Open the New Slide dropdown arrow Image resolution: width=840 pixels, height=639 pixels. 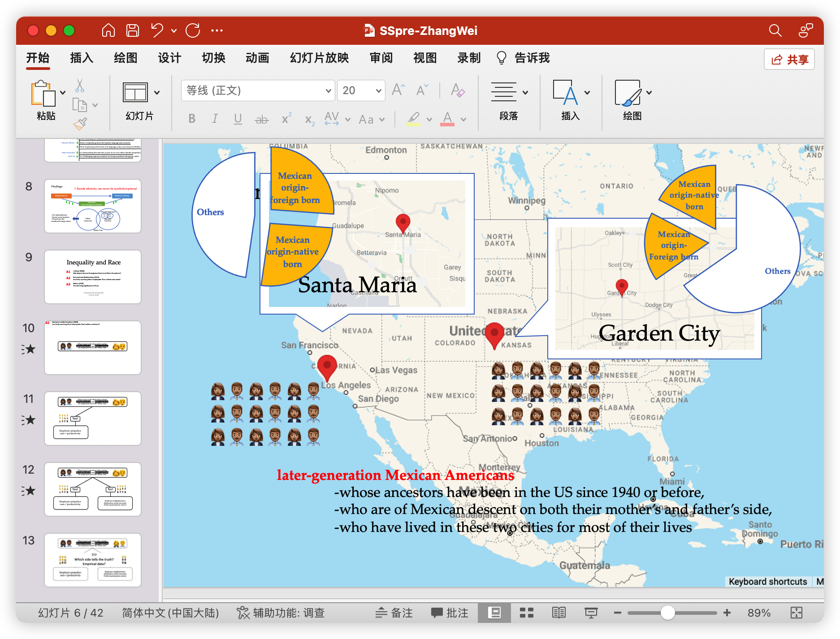click(x=157, y=93)
